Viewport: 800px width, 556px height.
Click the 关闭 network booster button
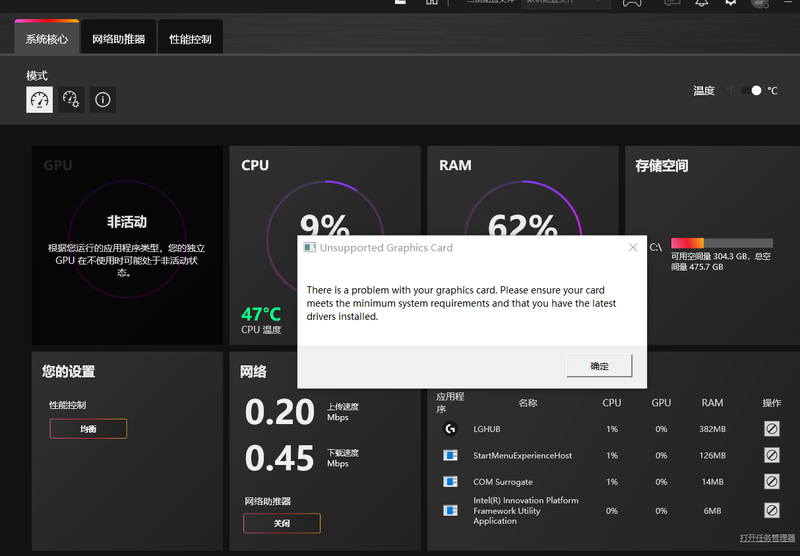281,523
